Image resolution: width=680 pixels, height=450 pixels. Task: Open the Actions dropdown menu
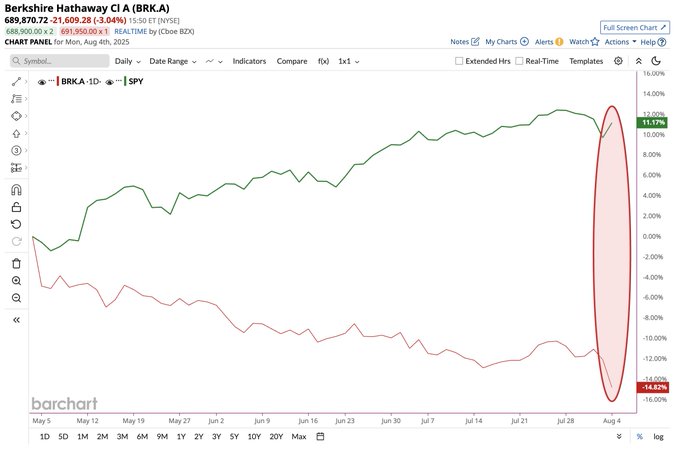620,42
